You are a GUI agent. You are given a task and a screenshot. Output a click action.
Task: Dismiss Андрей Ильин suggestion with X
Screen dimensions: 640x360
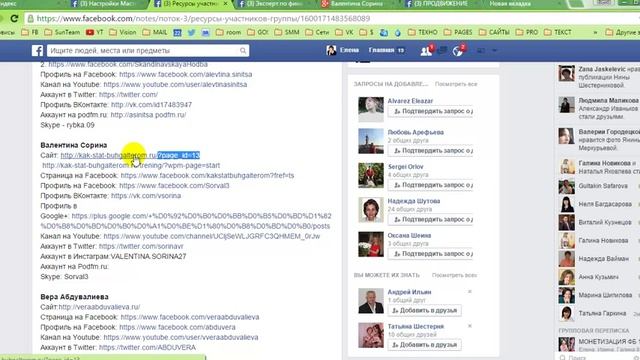click(x=470, y=291)
